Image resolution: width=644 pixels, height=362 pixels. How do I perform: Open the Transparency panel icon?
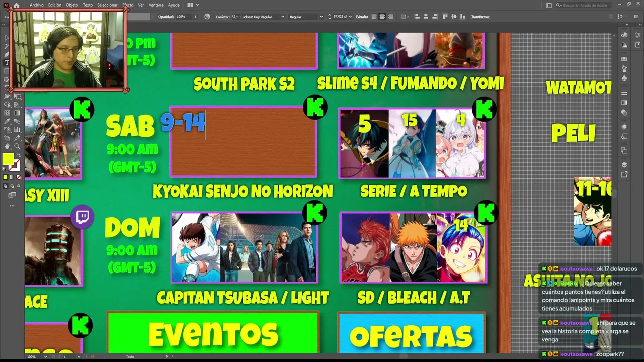pos(624,113)
